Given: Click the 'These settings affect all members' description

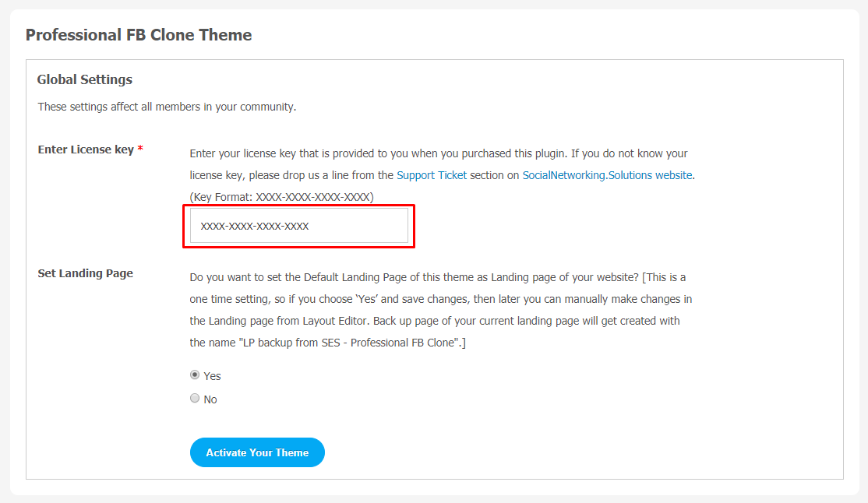Looking at the screenshot, I should click(168, 107).
